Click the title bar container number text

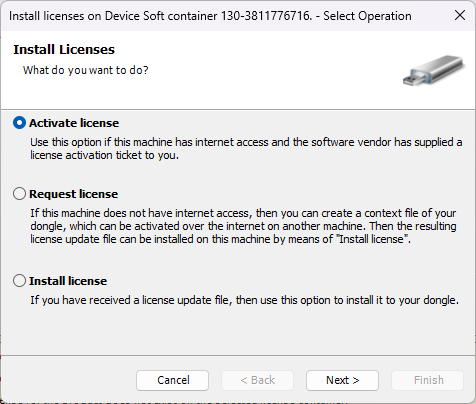(266, 16)
